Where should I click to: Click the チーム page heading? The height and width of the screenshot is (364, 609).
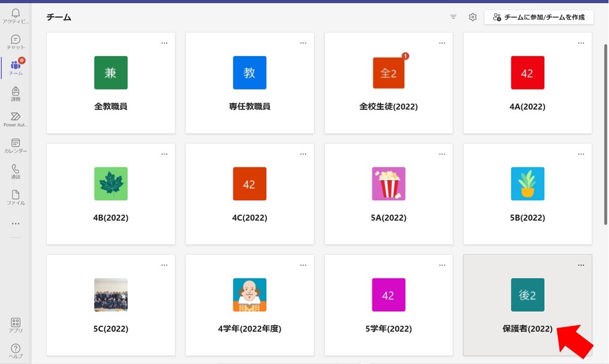59,17
